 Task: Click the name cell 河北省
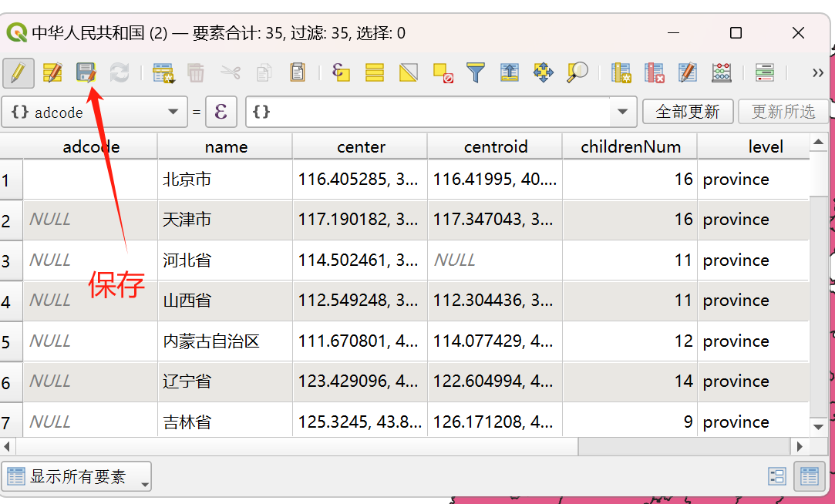point(226,260)
